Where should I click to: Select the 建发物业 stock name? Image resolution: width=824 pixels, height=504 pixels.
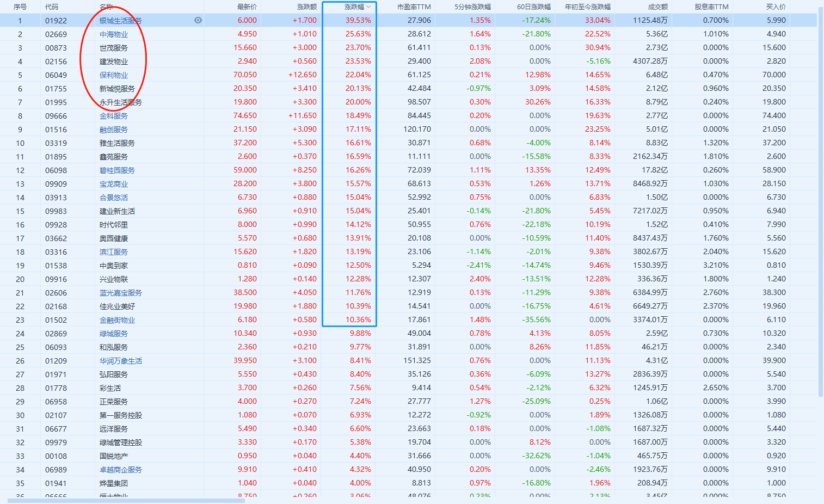114,62
